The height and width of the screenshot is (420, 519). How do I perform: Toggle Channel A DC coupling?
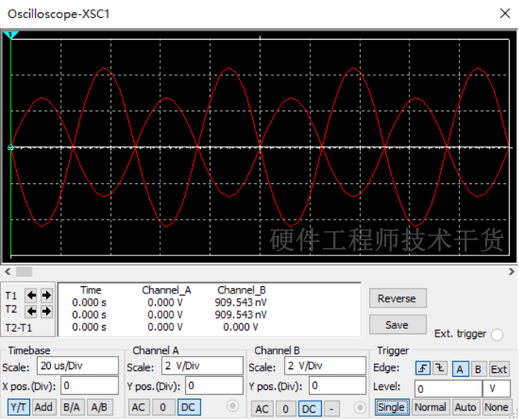coord(189,407)
